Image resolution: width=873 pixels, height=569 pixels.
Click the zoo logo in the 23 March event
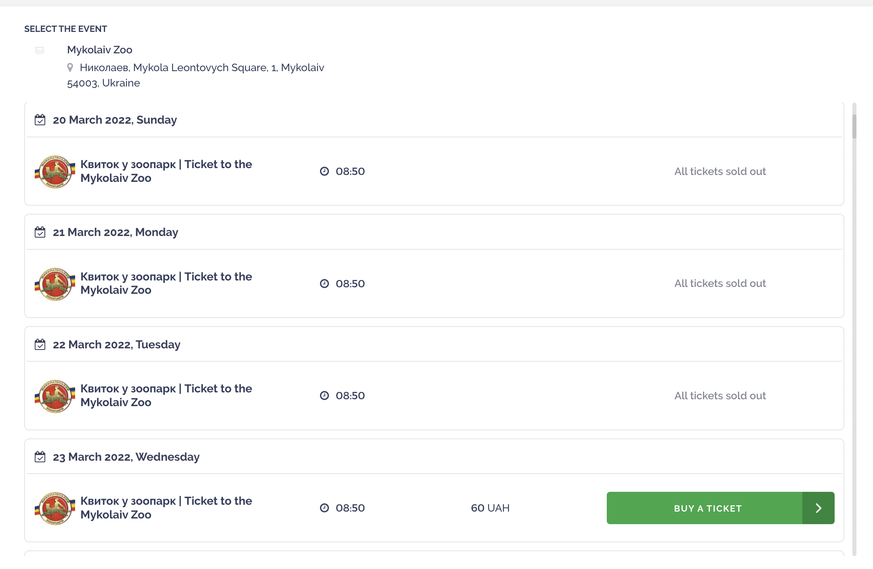coord(55,508)
